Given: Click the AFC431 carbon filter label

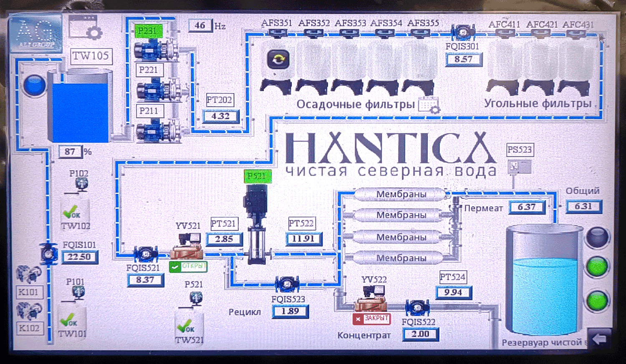Looking at the screenshot, I should (x=578, y=24).
